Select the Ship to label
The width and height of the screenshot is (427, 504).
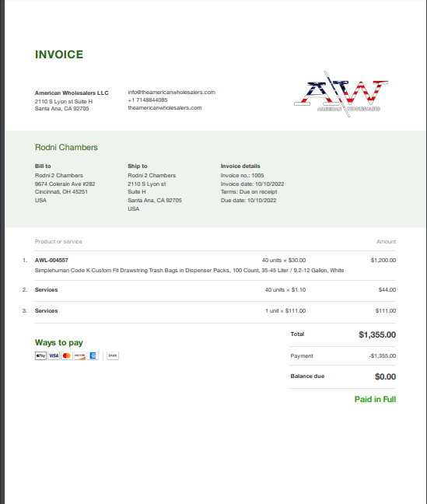tap(138, 166)
